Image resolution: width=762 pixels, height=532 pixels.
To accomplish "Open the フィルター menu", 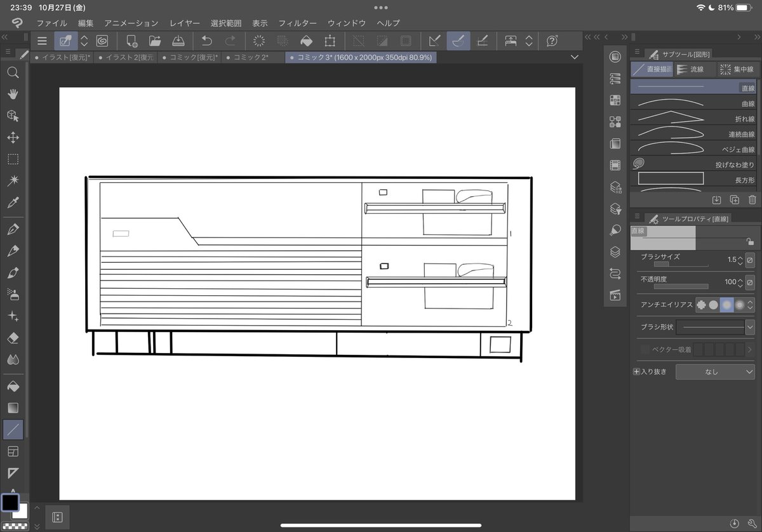I will 298,23.
